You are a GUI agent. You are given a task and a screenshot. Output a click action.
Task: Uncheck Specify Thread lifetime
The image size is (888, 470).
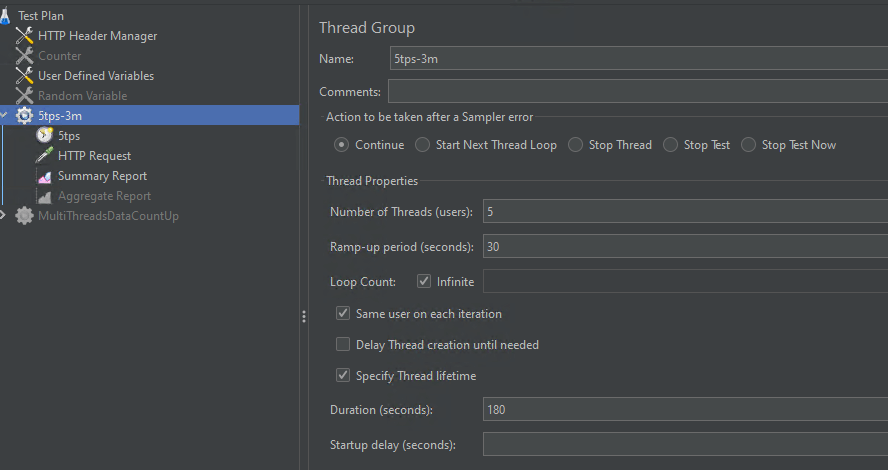[343, 375]
